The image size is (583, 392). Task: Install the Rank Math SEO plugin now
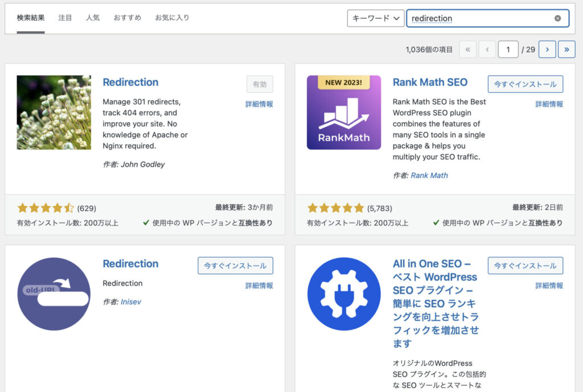click(525, 84)
